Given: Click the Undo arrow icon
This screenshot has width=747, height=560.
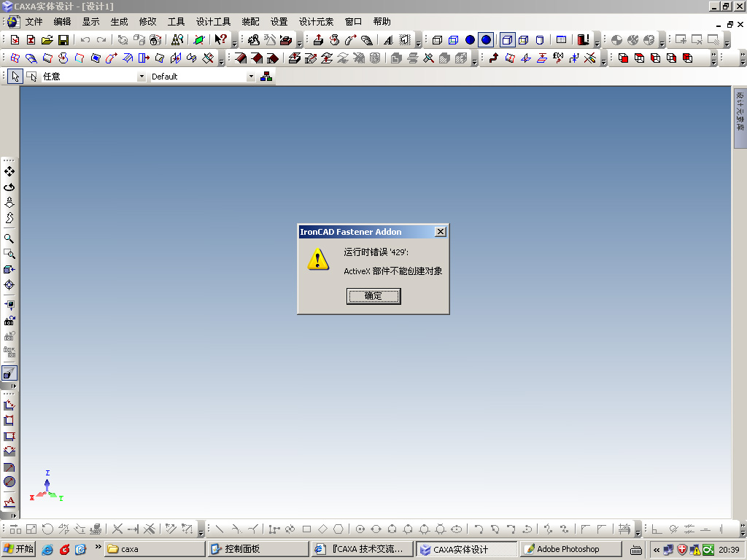Looking at the screenshot, I should point(85,40).
